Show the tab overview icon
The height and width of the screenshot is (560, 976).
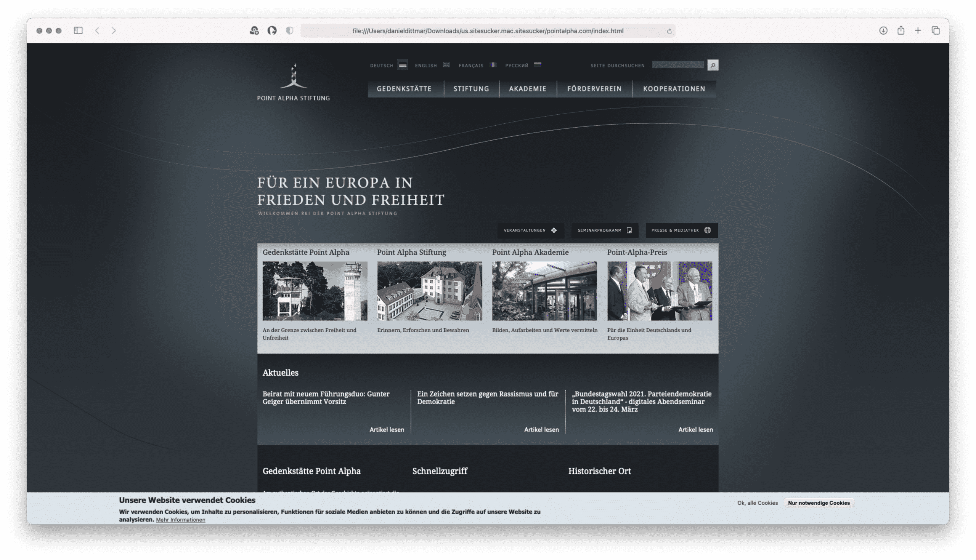[936, 30]
